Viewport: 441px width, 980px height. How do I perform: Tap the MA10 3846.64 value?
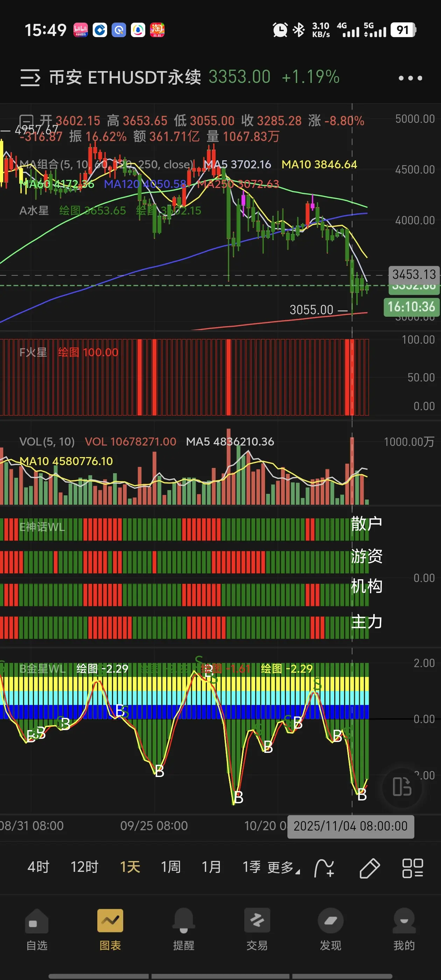pyautogui.click(x=319, y=164)
